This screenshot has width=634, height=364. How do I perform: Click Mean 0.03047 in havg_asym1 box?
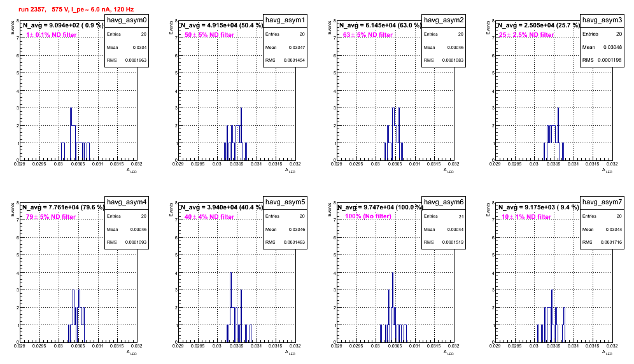285,47
